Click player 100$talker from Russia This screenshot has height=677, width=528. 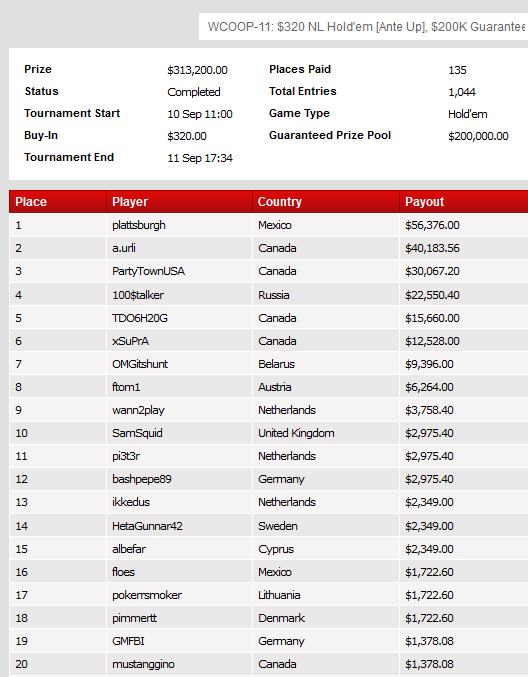(138, 295)
